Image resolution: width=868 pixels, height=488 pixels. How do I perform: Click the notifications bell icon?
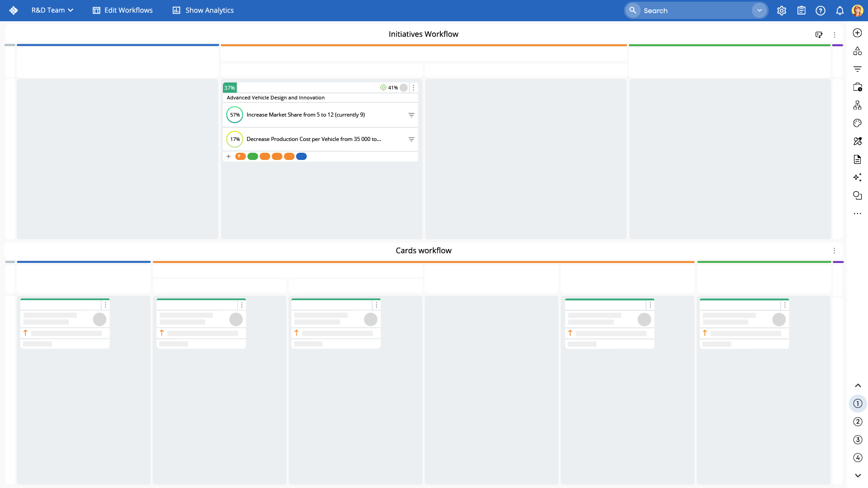(x=840, y=10)
